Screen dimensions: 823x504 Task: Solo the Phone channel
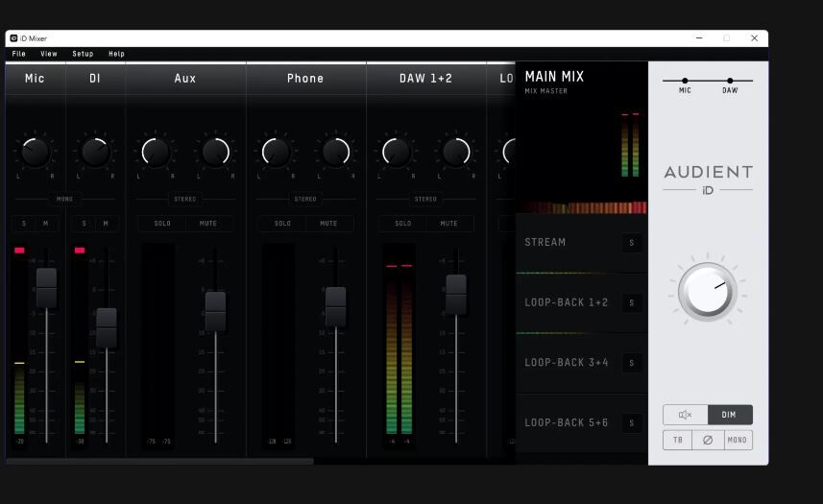click(x=282, y=224)
